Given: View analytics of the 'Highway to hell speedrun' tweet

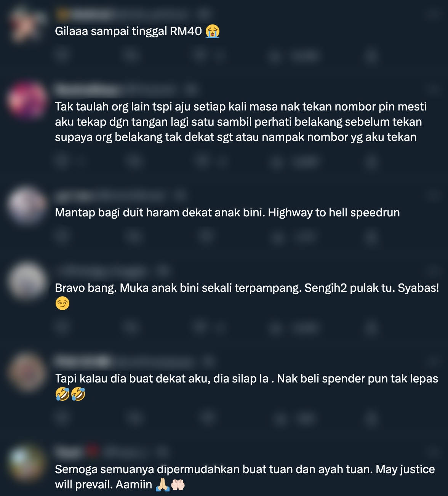Looking at the screenshot, I should click(293, 237).
